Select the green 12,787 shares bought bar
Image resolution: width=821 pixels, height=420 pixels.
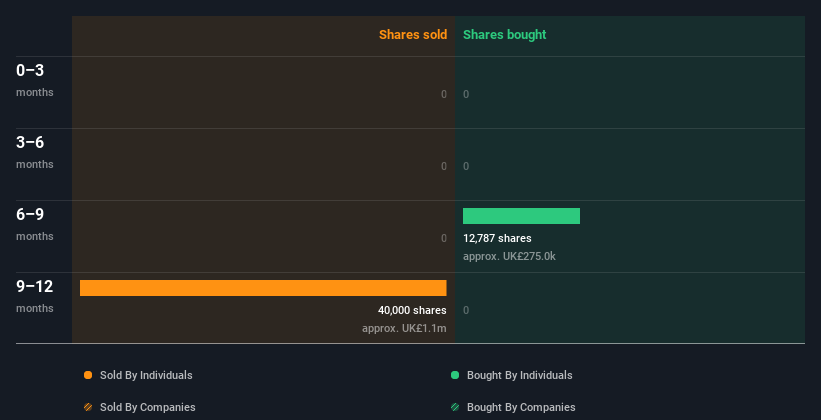coord(522,216)
